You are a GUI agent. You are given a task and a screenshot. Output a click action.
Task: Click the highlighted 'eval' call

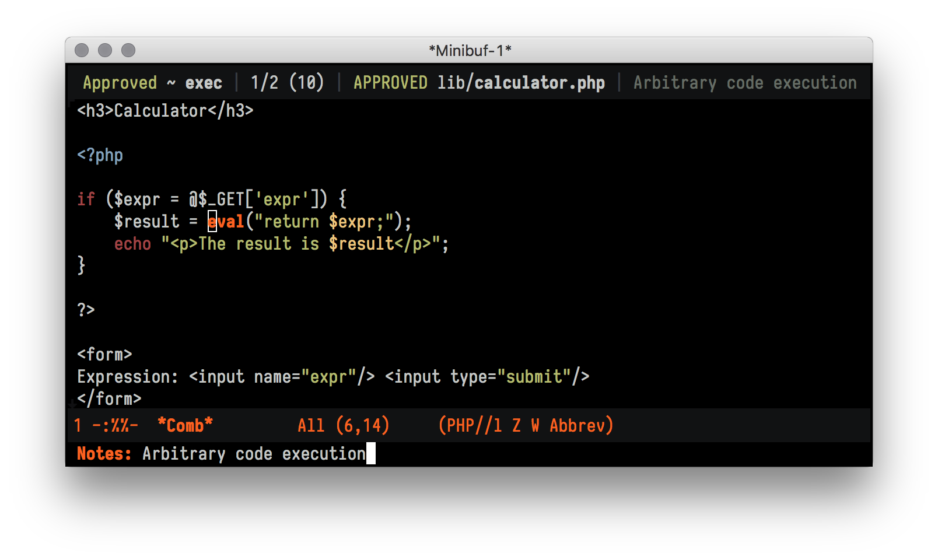(226, 221)
